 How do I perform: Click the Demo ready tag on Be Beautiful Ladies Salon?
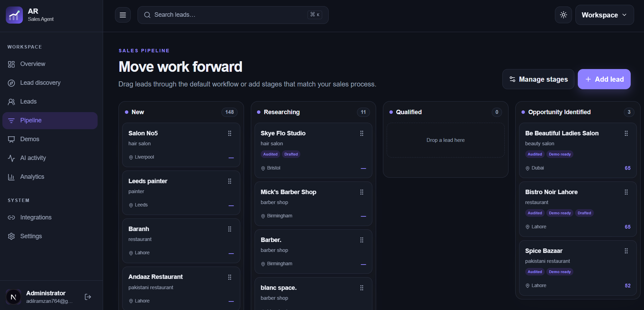click(560, 154)
